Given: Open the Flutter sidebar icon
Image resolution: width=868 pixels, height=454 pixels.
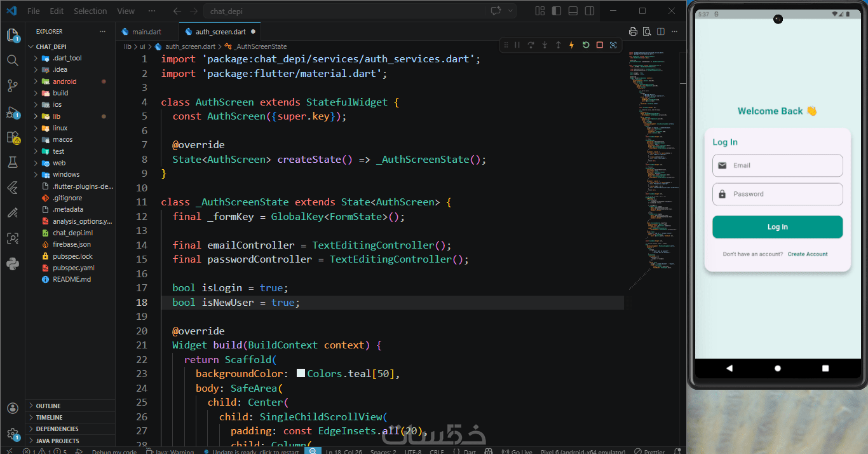Looking at the screenshot, I should click(12, 188).
